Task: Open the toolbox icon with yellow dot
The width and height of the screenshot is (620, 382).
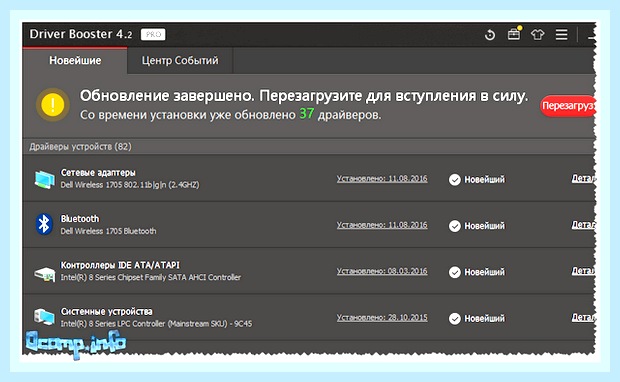Action: point(514,34)
